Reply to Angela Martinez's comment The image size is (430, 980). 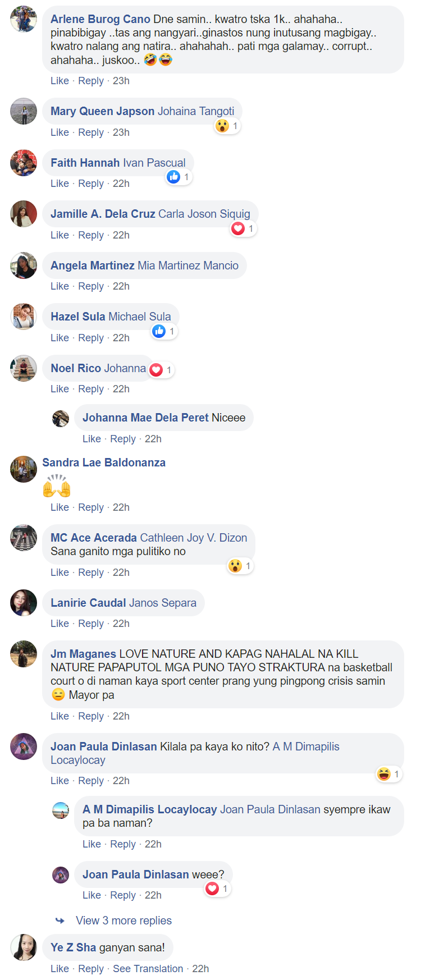pyautogui.click(x=91, y=286)
